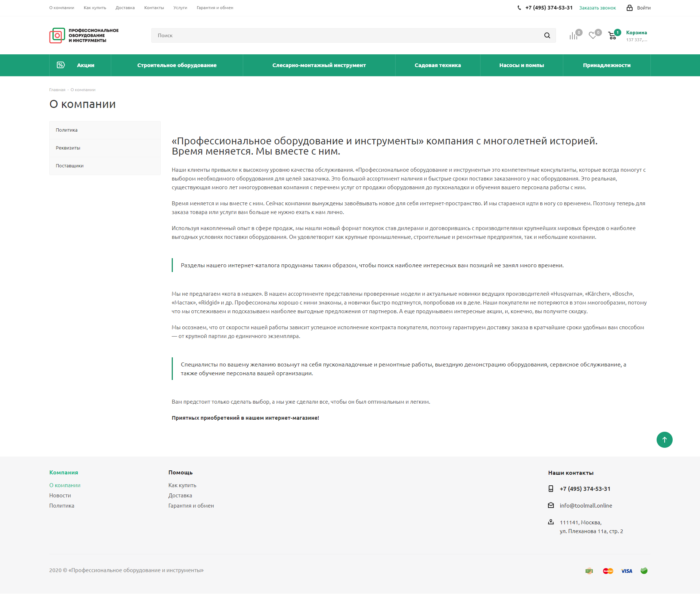
Task: Open the shopping cart icon
Action: [x=612, y=36]
